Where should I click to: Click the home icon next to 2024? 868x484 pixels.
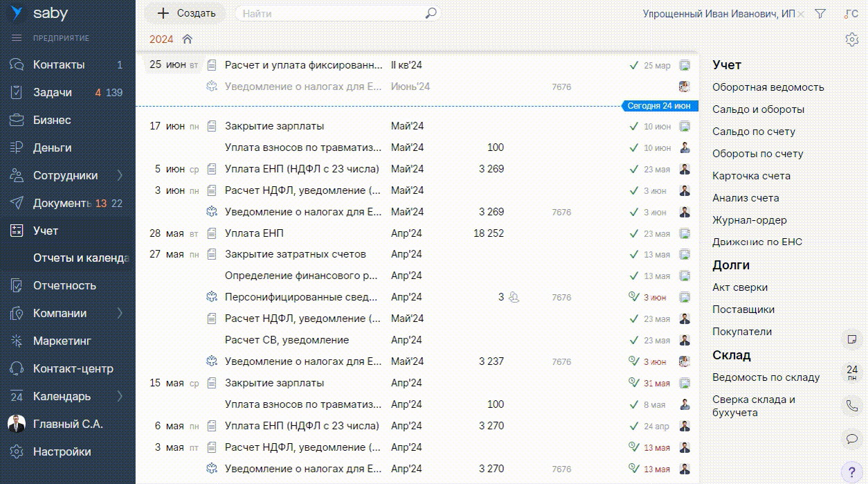pos(187,39)
